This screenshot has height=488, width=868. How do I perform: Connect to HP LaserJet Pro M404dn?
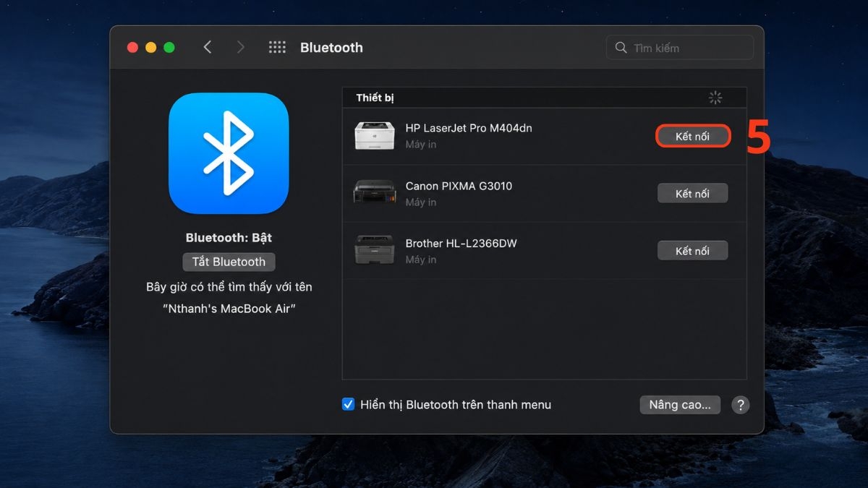[x=692, y=136]
